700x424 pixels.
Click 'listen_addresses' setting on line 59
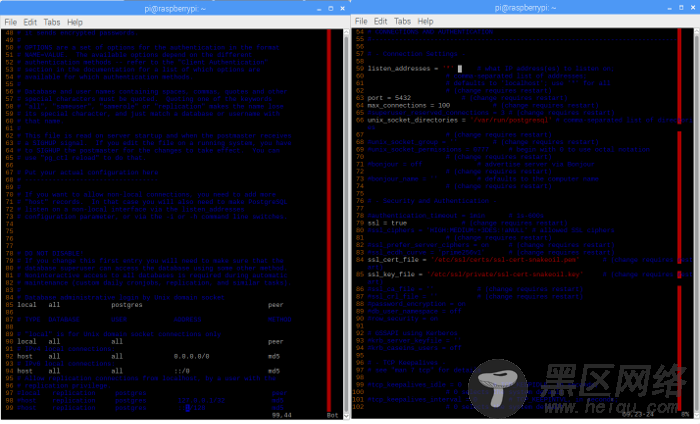point(399,68)
